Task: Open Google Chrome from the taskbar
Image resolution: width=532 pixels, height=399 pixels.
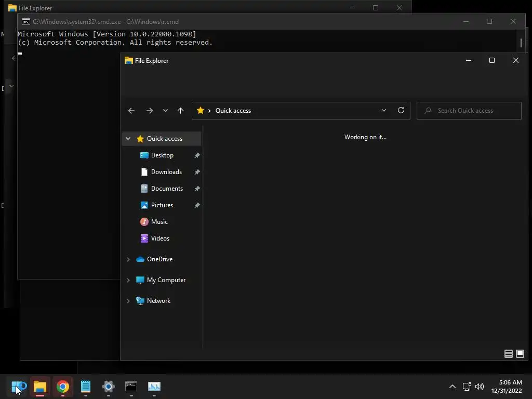Action: [63, 387]
